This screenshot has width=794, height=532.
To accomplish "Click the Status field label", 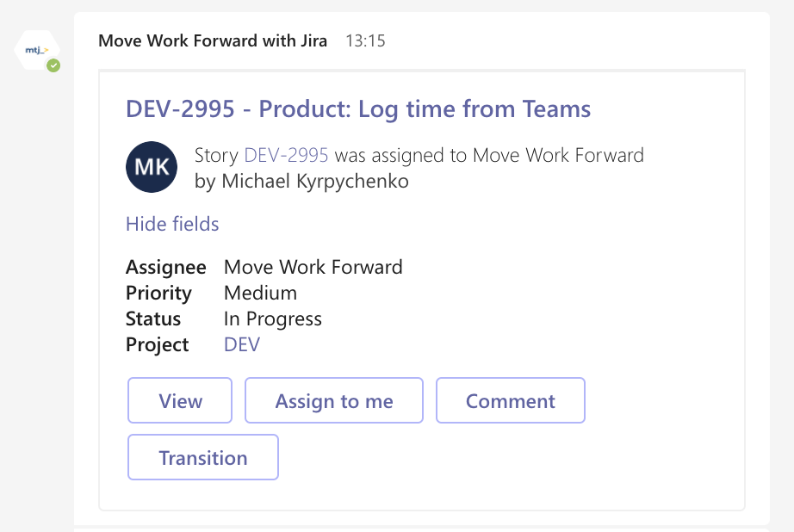I will (153, 319).
